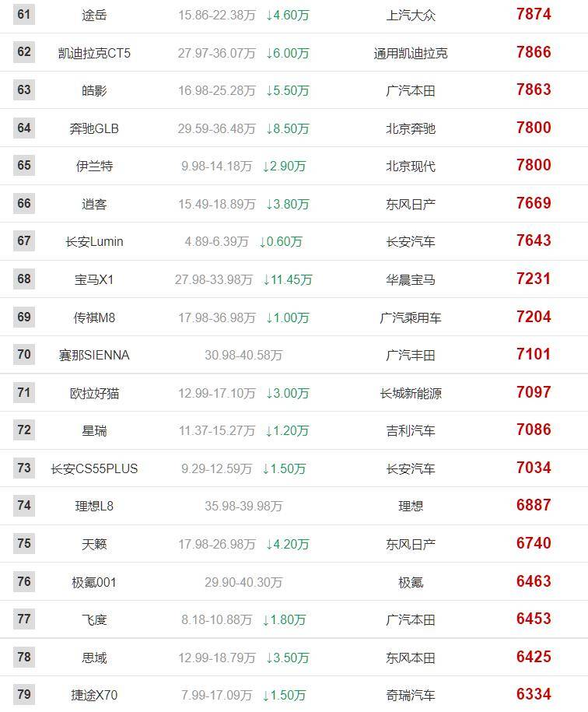Click the 凯迪拉克CT5 car name
This screenshot has width=588, height=712.
pos(94,53)
